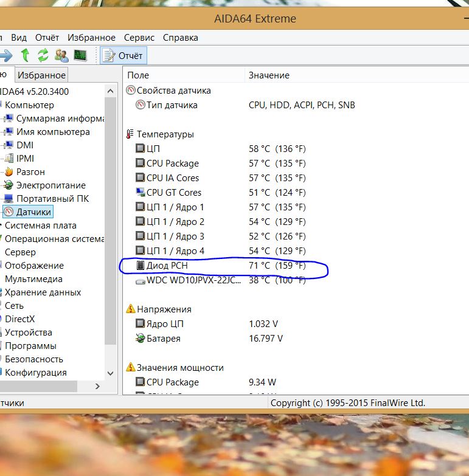Select Конфигурация in the tree
The image size is (469, 476).
click(x=36, y=373)
